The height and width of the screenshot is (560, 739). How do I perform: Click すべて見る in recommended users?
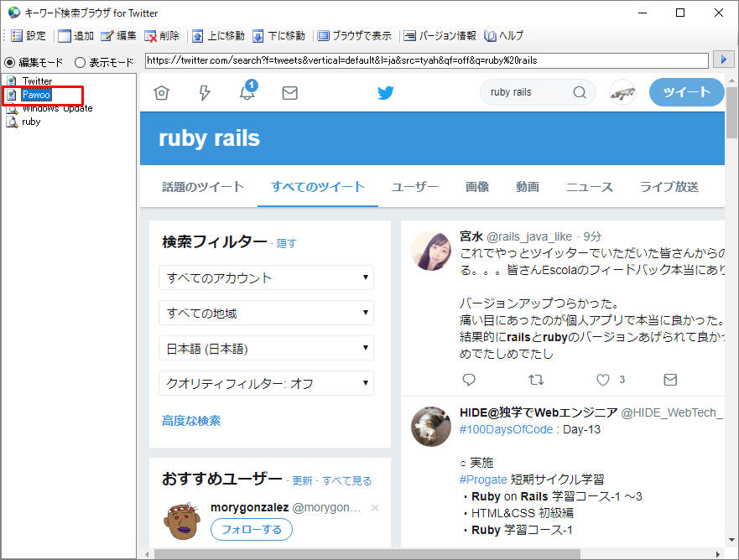point(347,481)
